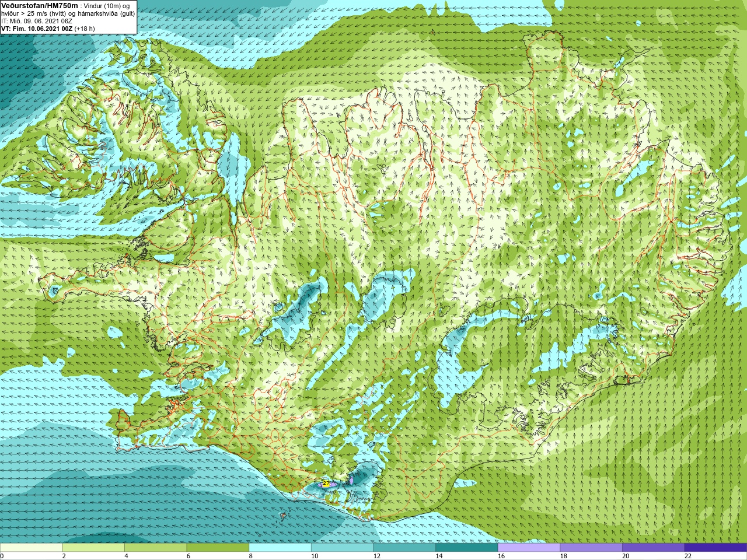
Task: Click the legend scale label '10'
Action: [315, 556]
